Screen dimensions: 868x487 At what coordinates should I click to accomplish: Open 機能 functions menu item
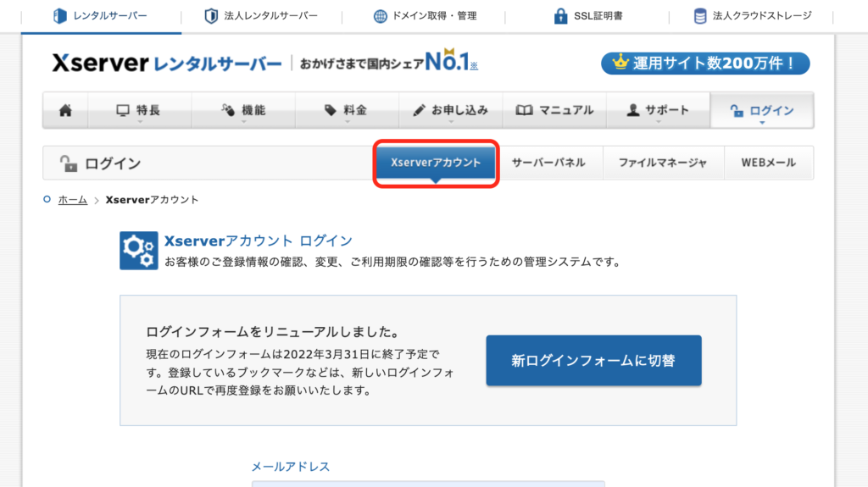point(242,111)
